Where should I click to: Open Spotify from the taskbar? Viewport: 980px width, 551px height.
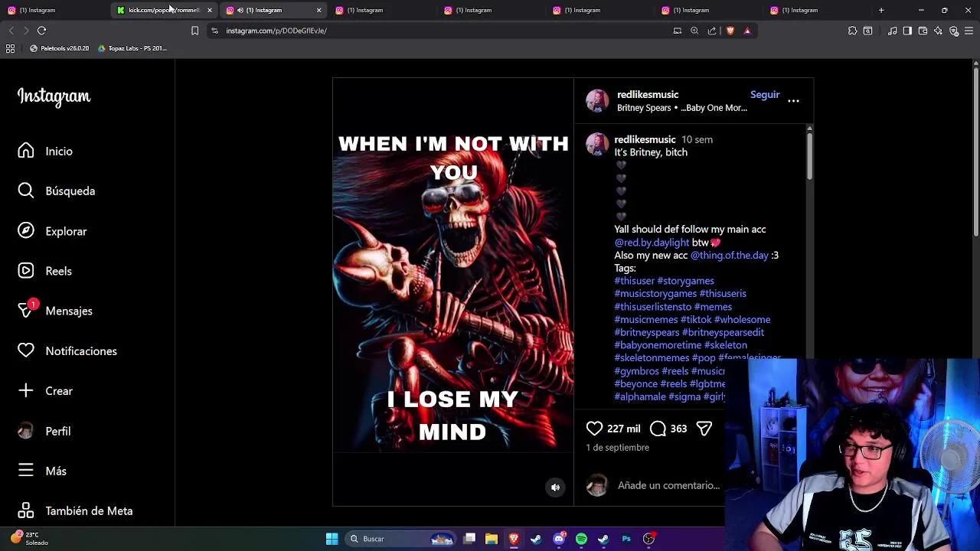click(581, 539)
